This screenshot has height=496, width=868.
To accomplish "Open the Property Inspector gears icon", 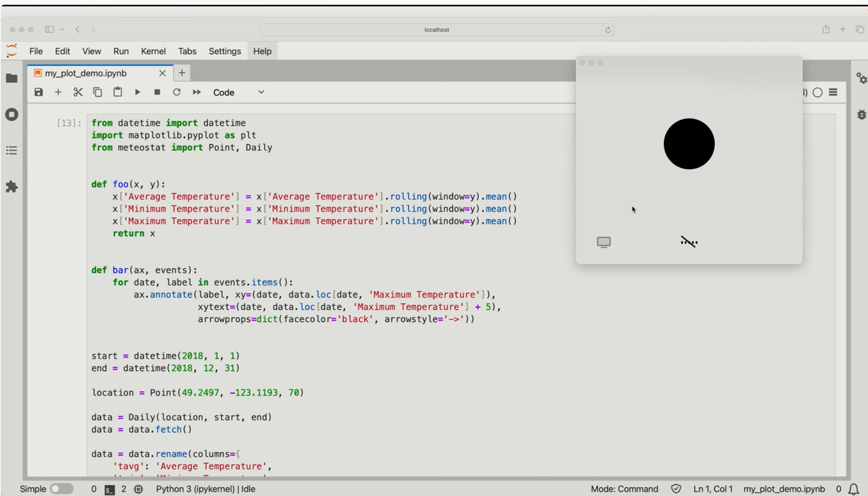I will [861, 78].
